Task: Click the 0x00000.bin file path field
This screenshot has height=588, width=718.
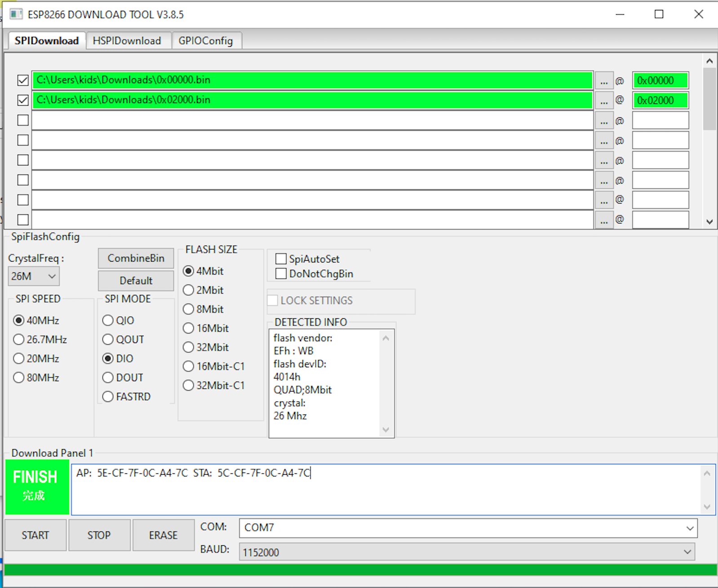Action: [312, 80]
